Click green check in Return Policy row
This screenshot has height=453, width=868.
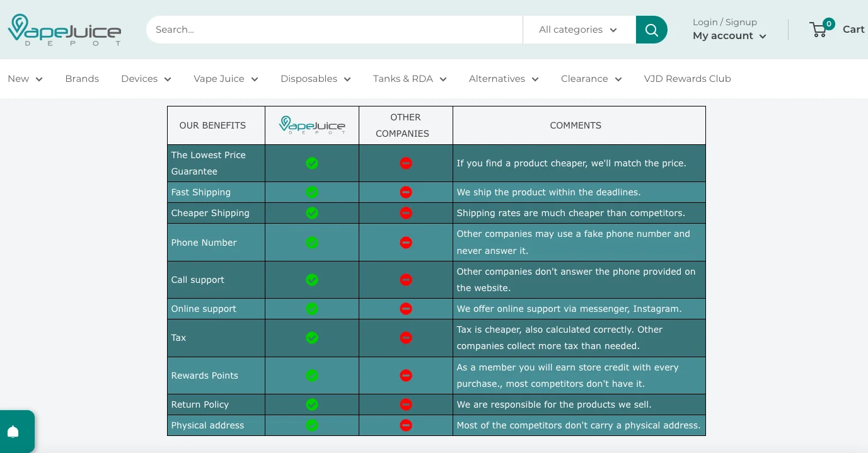[x=312, y=404]
